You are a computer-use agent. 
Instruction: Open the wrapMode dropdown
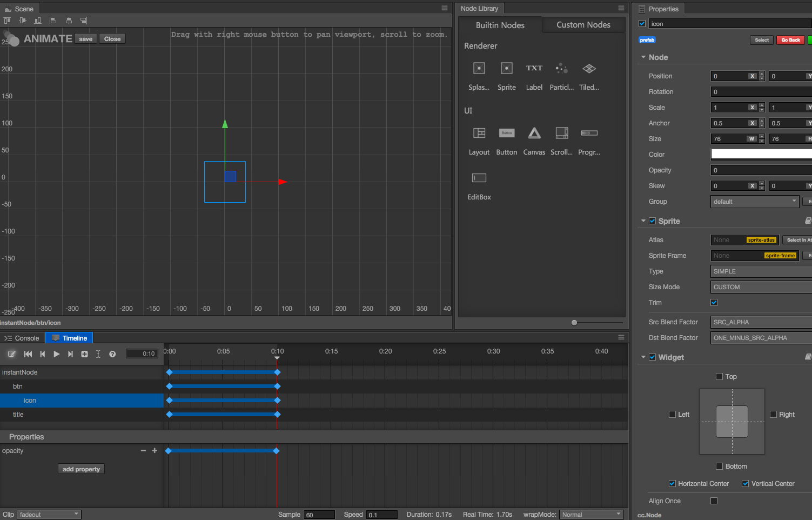[591, 515]
